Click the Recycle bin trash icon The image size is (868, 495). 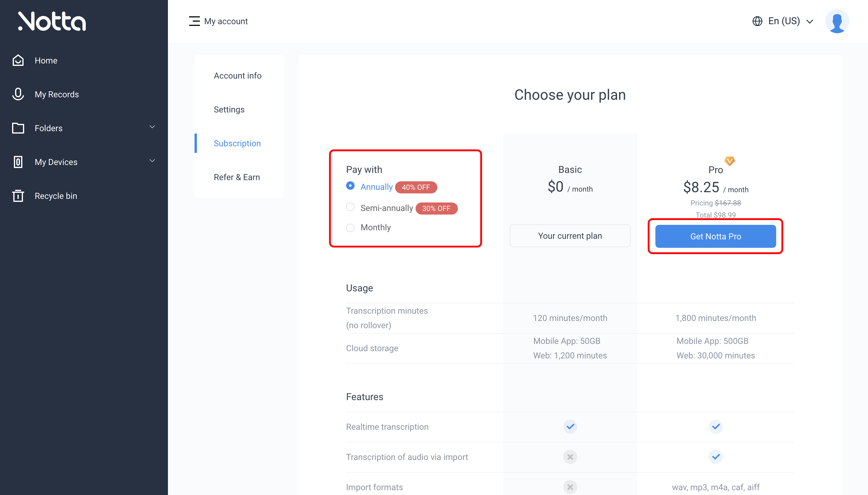coord(18,196)
